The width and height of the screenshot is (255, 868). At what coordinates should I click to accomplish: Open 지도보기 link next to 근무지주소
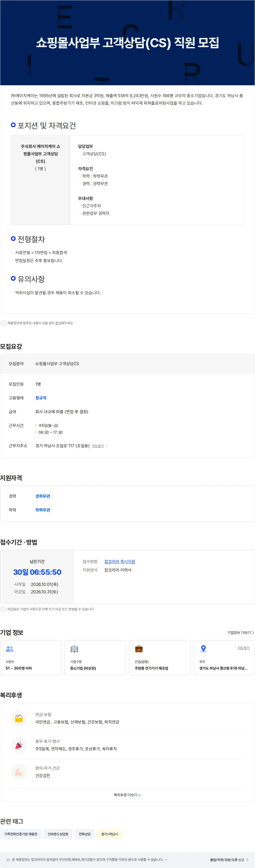click(98, 446)
